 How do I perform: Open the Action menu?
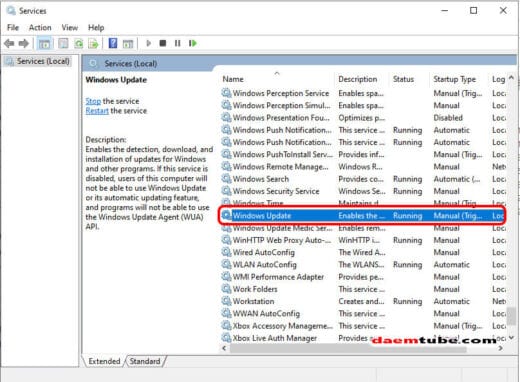[40, 28]
